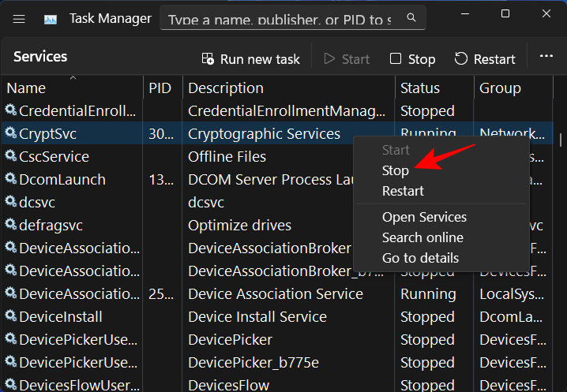Open the three-dot more options menu
This screenshot has width=567, height=392.
click(546, 58)
